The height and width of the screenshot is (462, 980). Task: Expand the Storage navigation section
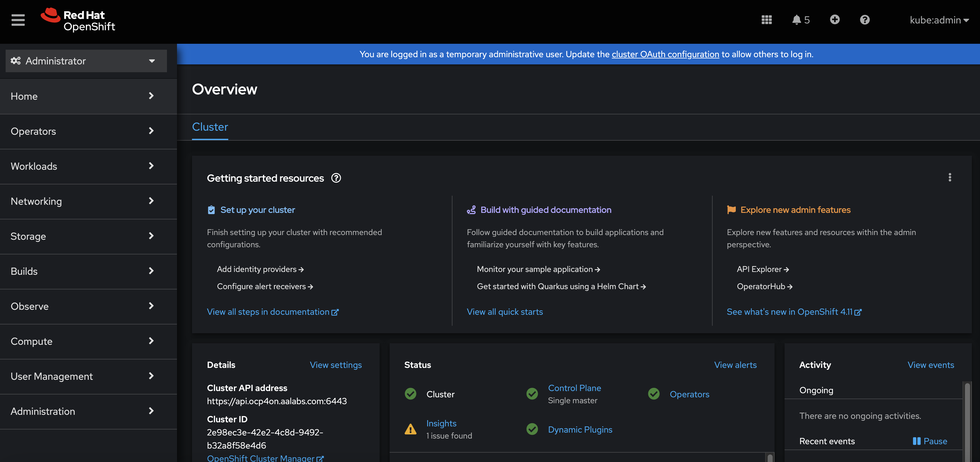pyautogui.click(x=88, y=236)
